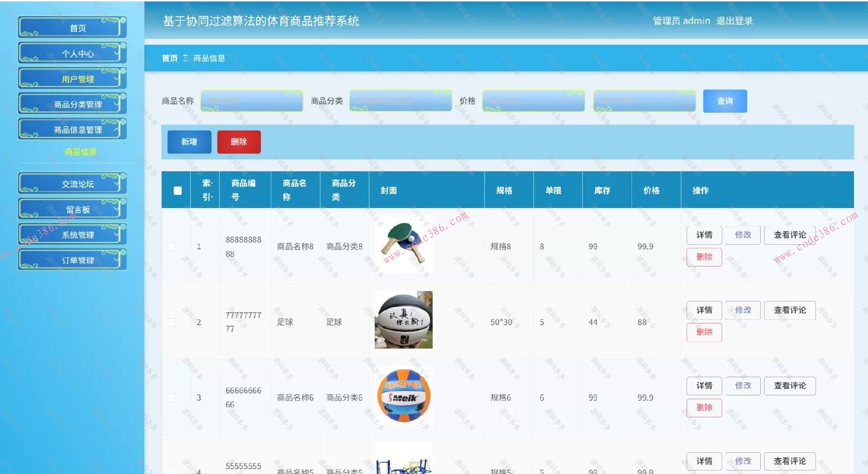868x474 pixels.
Task: Click 删除 on the basketball row
Action: coord(704,332)
